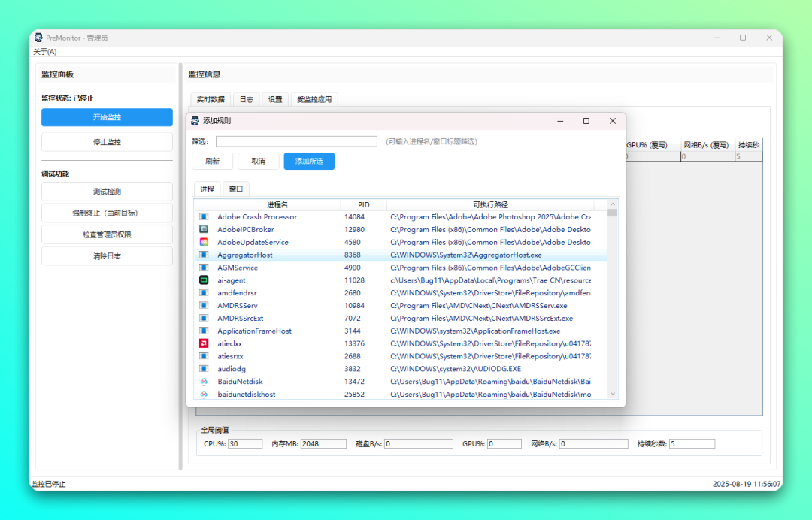Click the AUDIODG.EXE path cell
Screen dimensions: 812x520
[x=456, y=369]
